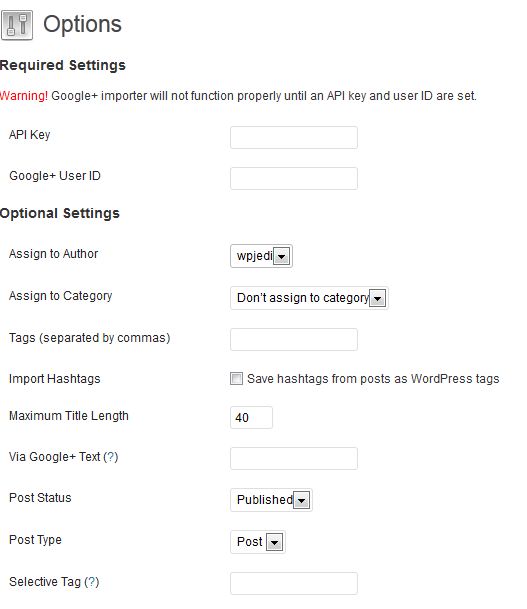The width and height of the screenshot is (527, 609).
Task: Open the Via Google+ Text help link
Action: tap(111, 457)
